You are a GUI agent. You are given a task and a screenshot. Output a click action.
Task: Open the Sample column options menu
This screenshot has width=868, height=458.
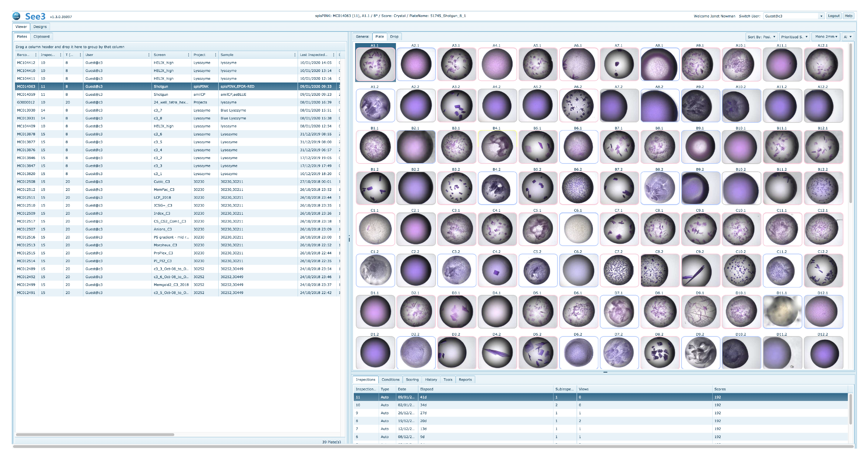[295, 55]
